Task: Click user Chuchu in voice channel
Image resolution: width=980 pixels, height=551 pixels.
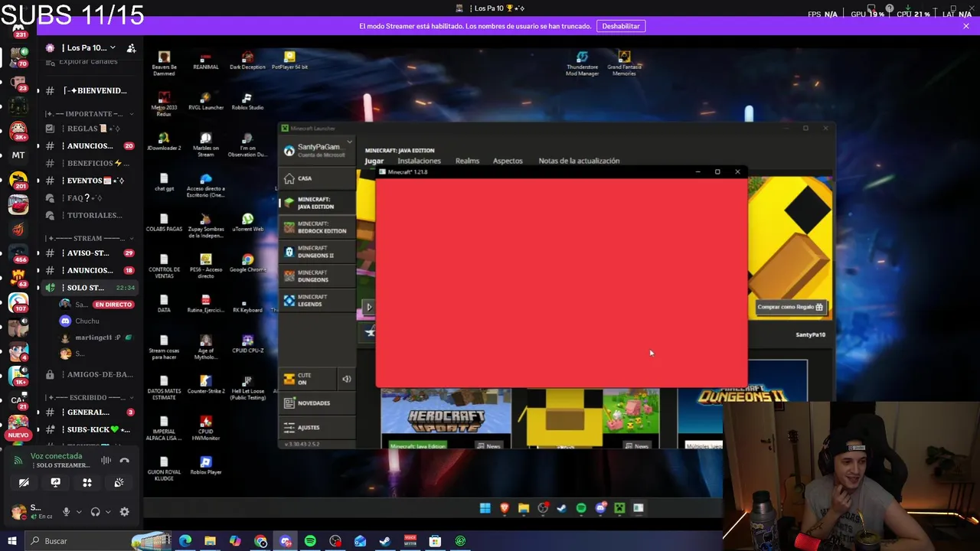Action: pyautogui.click(x=87, y=321)
